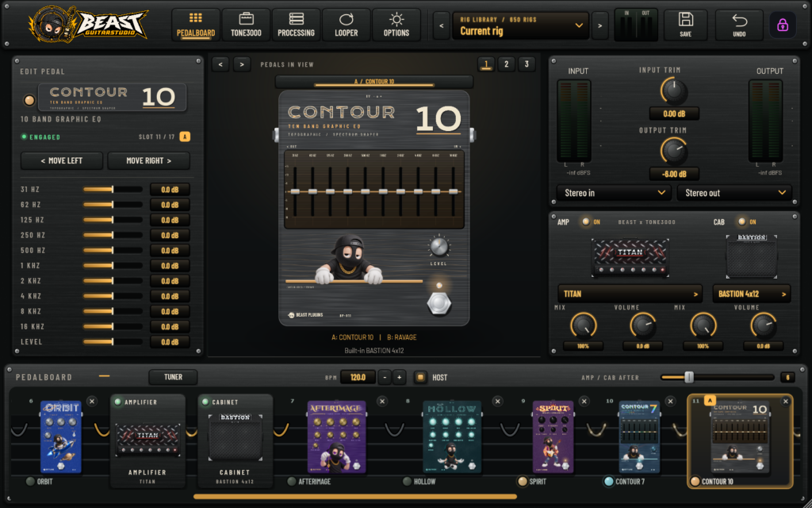
Task: Adjust the 31 Hz band slider
Action: (113, 190)
